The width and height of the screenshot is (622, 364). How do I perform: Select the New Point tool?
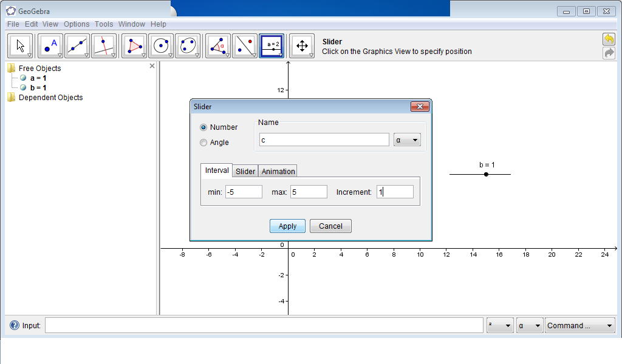50,46
